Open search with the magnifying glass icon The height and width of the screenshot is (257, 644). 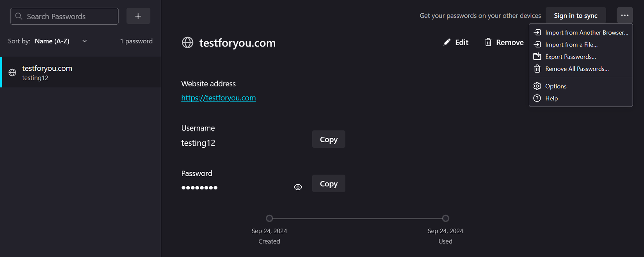tap(18, 16)
